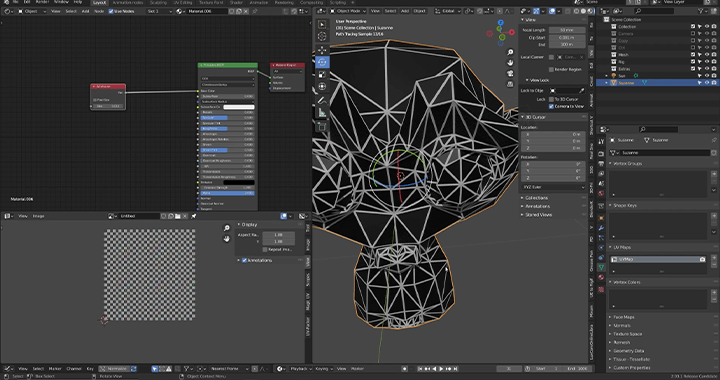Click camera icon on UVMap entry
720x380 pixels.
702,259
